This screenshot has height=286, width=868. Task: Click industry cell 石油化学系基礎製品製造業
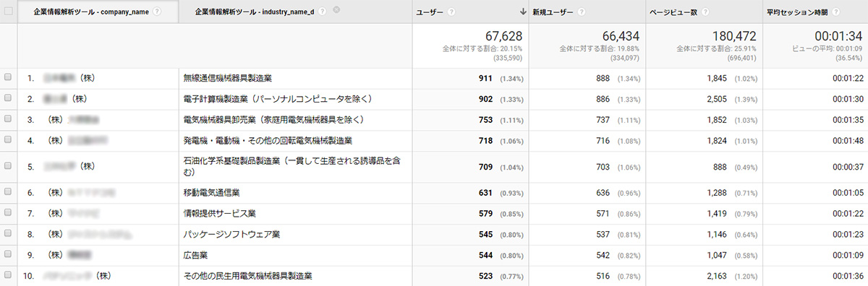(x=291, y=166)
